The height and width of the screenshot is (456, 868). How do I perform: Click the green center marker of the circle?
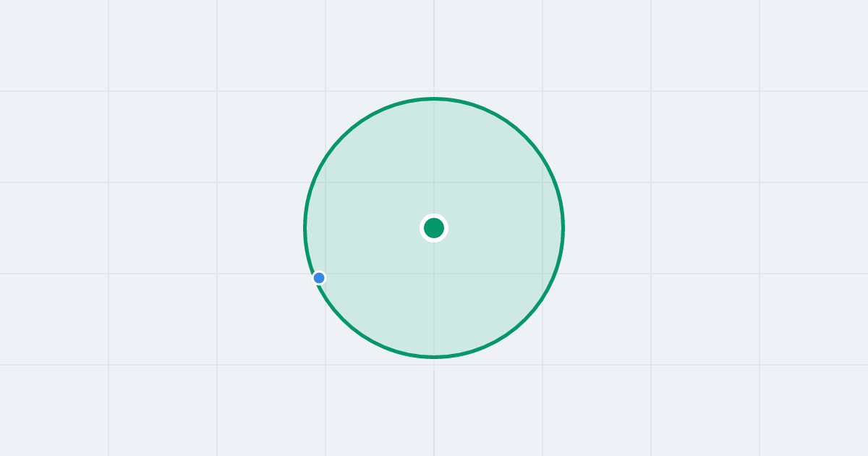(434, 228)
